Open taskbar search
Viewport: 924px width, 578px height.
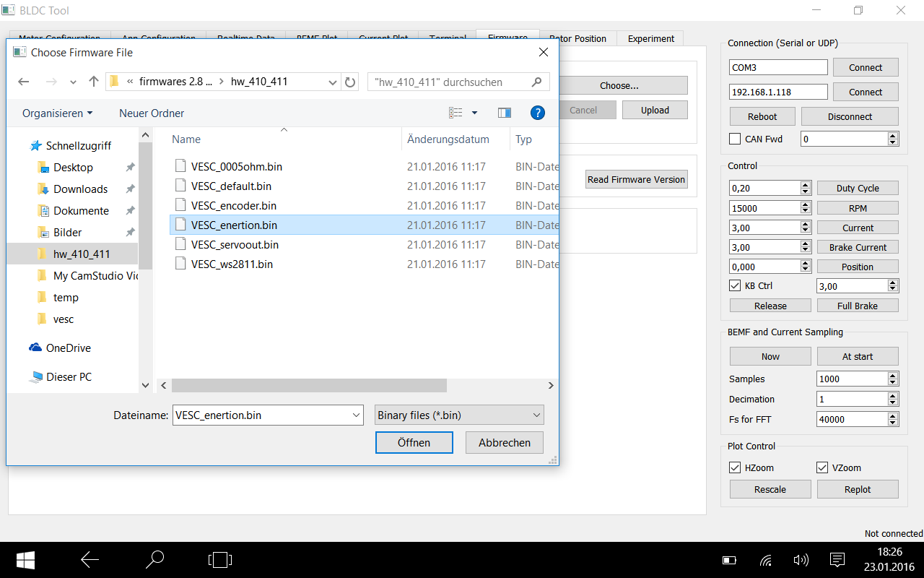[154, 560]
